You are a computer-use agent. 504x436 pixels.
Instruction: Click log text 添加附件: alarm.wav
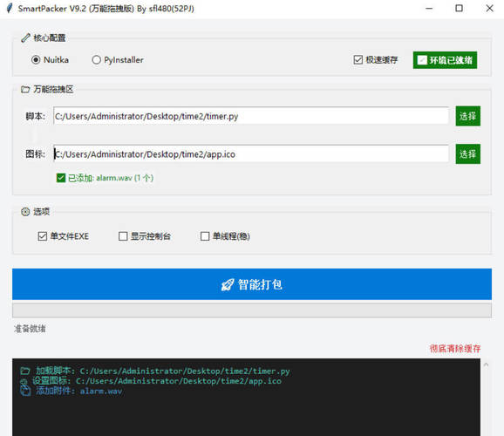point(78,391)
